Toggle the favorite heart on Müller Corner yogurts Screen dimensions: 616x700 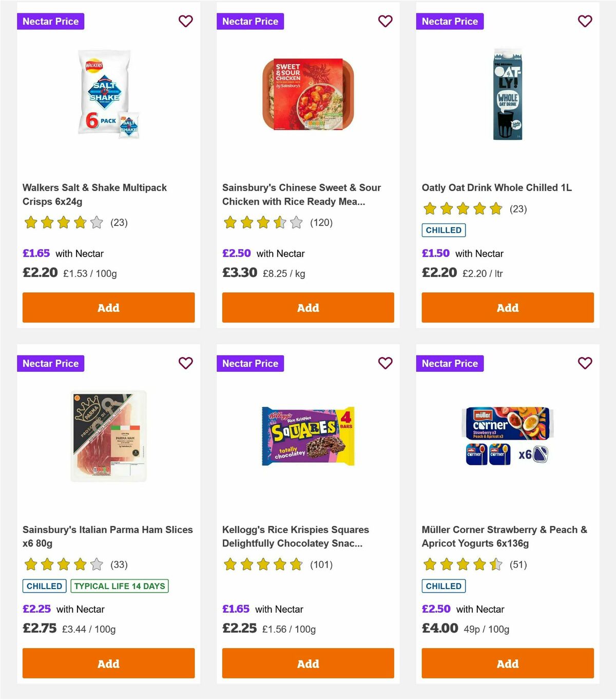(x=585, y=363)
